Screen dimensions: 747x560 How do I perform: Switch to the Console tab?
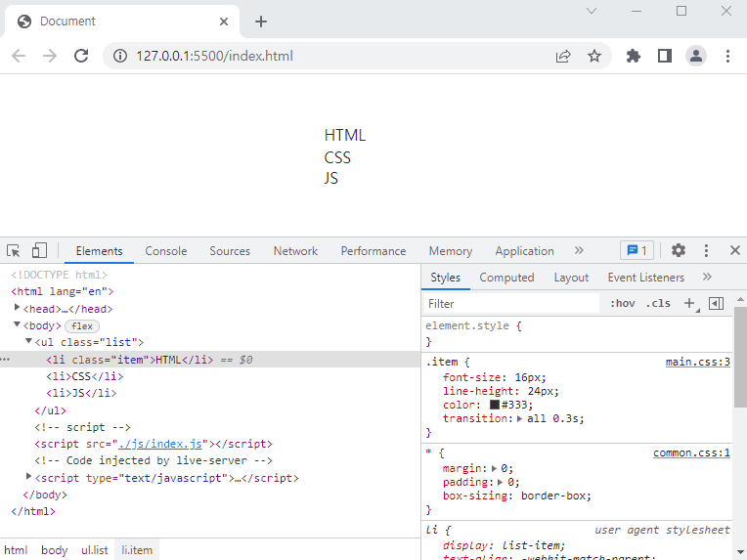tap(166, 251)
